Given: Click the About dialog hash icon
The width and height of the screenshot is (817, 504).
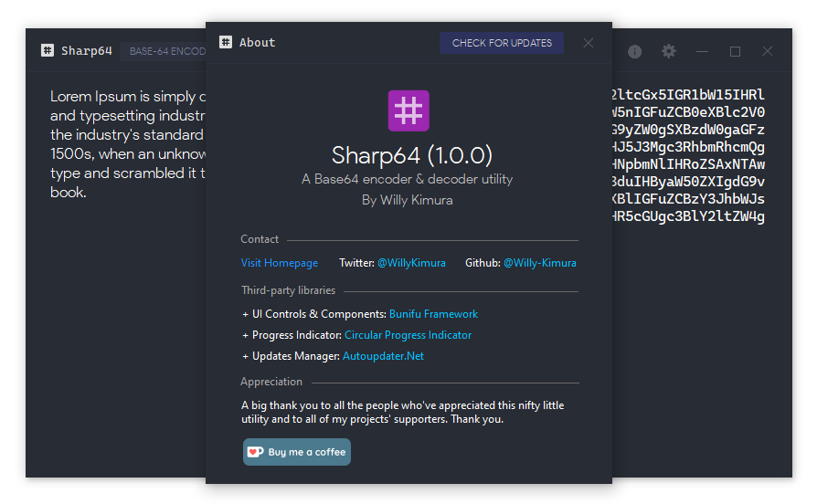Looking at the screenshot, I should pyautogui.click(x=226, y=42).
